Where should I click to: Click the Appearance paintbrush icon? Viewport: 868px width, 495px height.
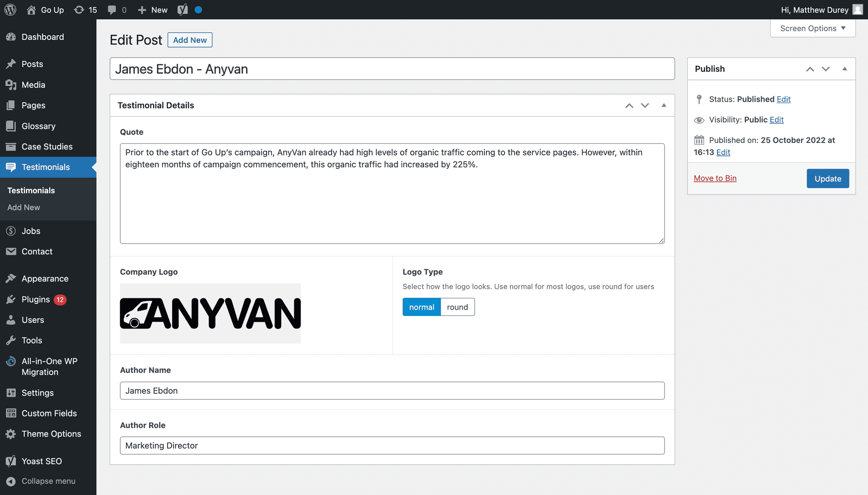[11, 278]
